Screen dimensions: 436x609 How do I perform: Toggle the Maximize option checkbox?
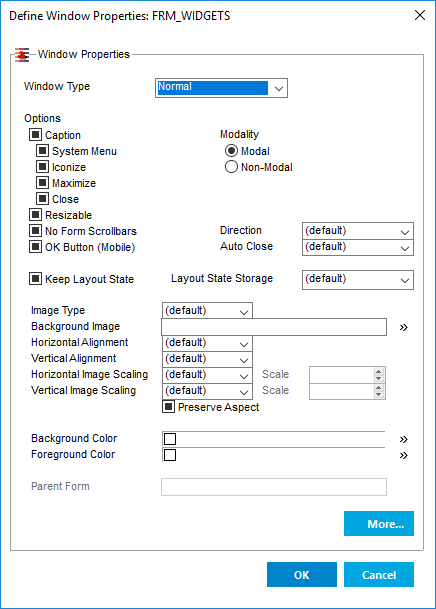(42, 183)
